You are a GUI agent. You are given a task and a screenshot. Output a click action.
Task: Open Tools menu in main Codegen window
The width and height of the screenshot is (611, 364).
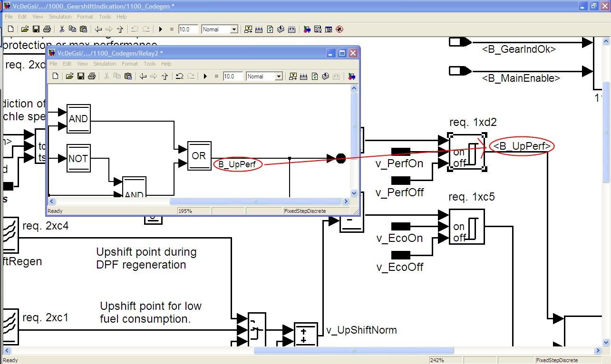coord(105,17)
